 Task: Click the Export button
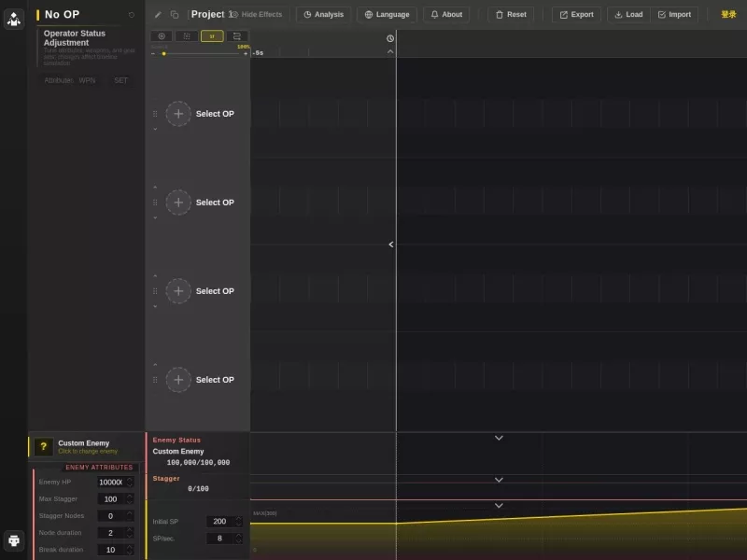coord(576,14)
